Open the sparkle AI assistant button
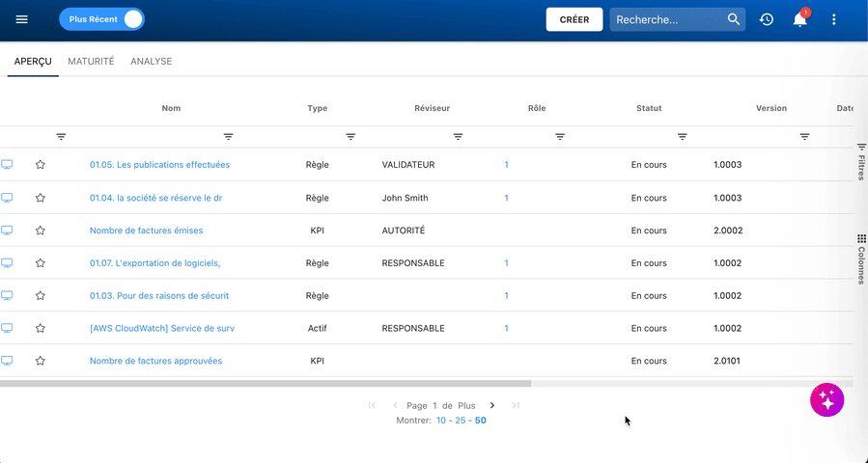 827,400
